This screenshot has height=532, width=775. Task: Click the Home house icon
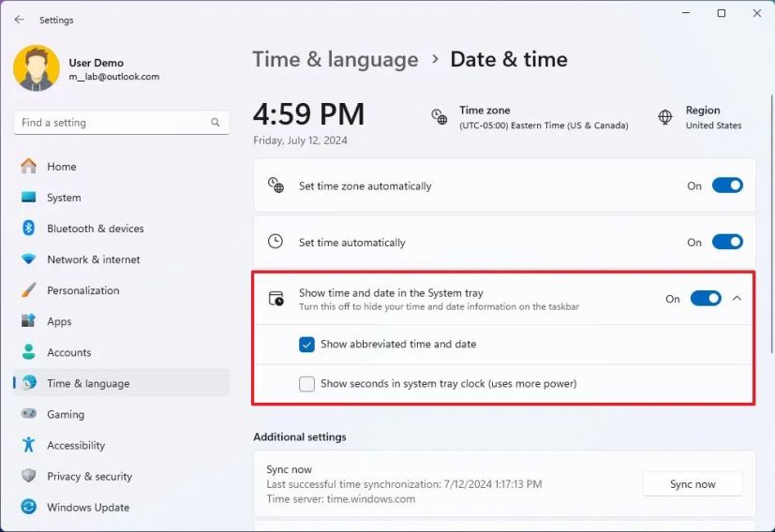(x=29, y=166)
